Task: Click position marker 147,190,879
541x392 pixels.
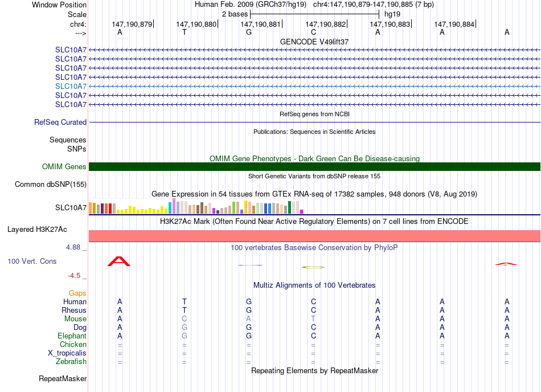Action: (x=132, y=24)
